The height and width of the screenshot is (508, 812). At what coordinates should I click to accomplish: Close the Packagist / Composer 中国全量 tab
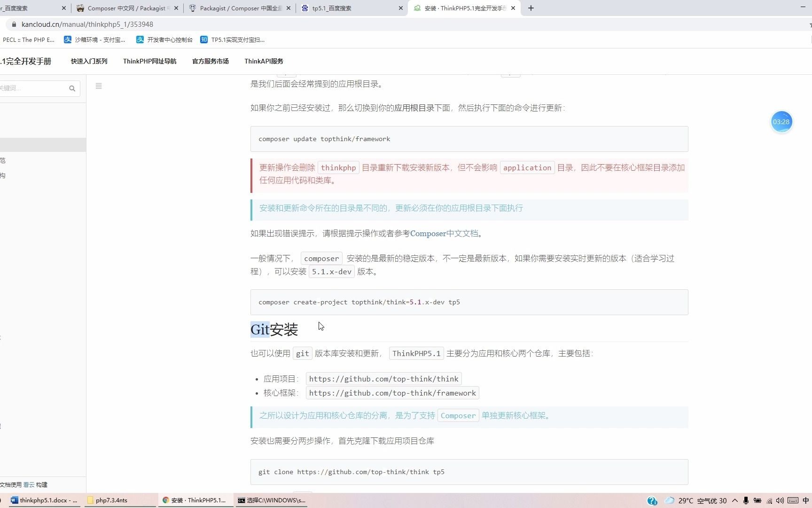click(x=289, y=8)
